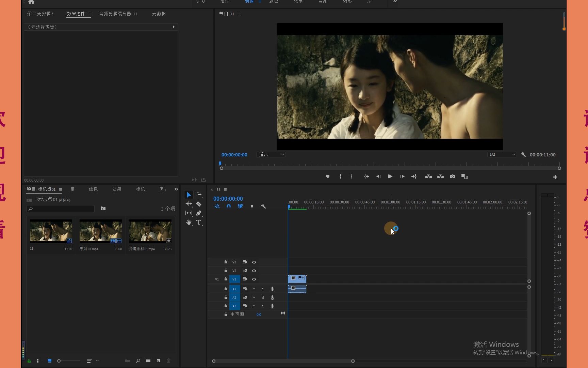Toggle timeline snapping magnet

point(229,206)
